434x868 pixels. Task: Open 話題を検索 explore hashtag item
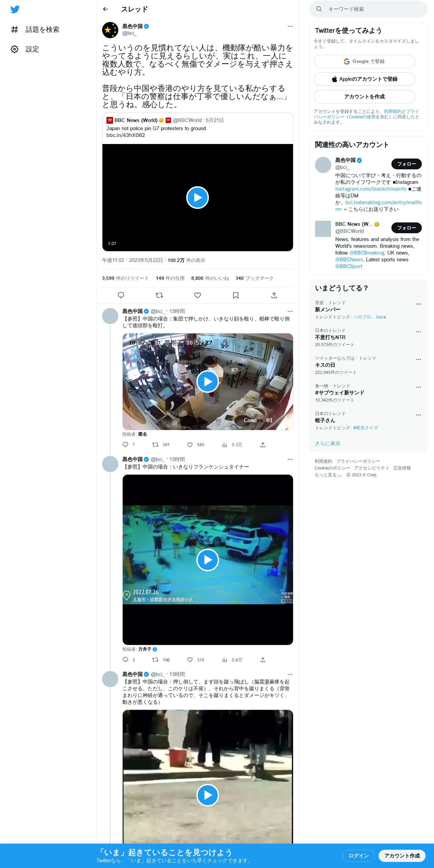point(35,30)
